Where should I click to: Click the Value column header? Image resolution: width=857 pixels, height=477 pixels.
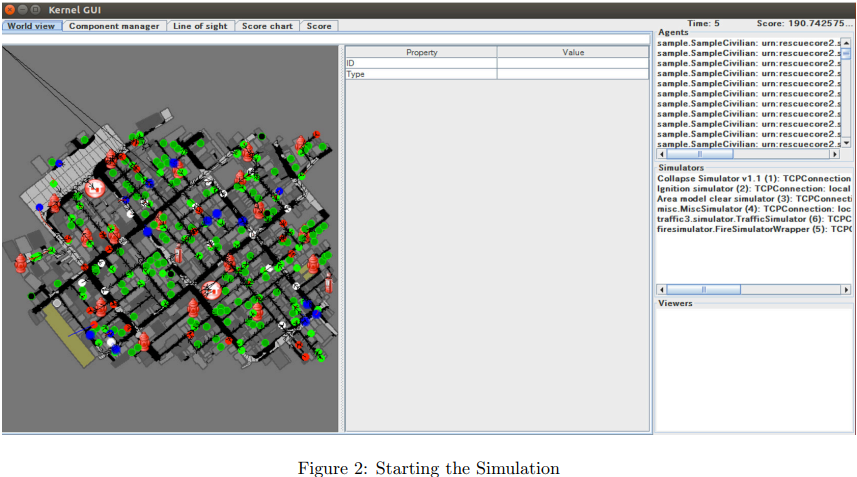pos(573,52)
